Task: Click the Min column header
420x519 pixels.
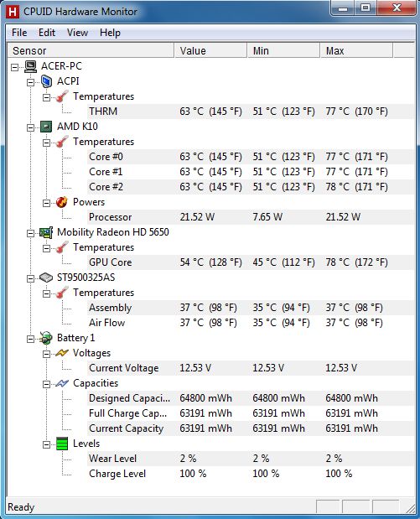Action: pyautogui.click(x=283, y=50)
